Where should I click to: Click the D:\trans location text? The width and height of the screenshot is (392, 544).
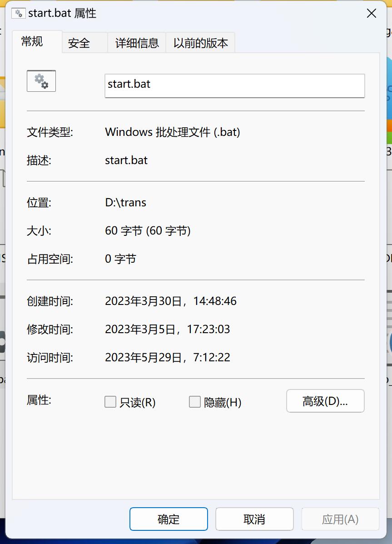(x=125, y=203)
